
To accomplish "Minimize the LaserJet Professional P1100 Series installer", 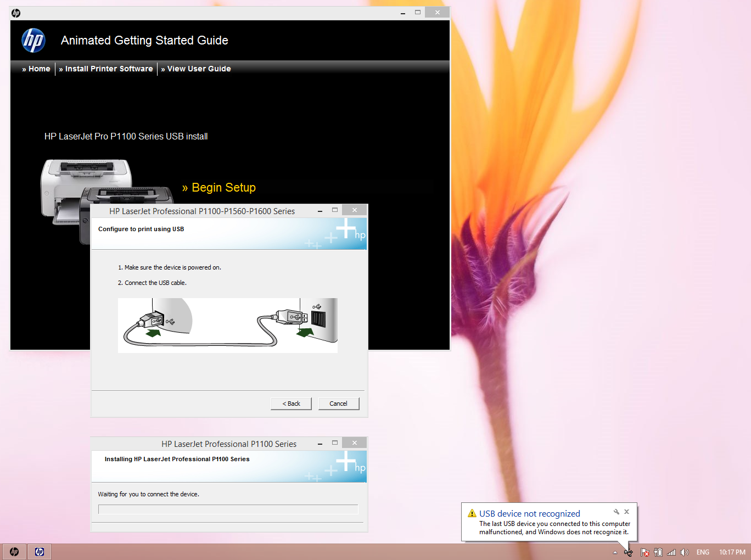I will click(320, 443).
